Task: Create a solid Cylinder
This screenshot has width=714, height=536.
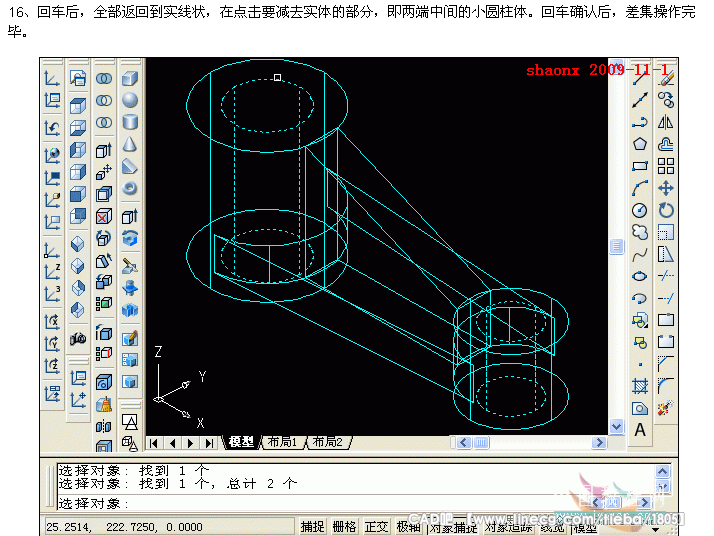Action: tap(130, 122)
